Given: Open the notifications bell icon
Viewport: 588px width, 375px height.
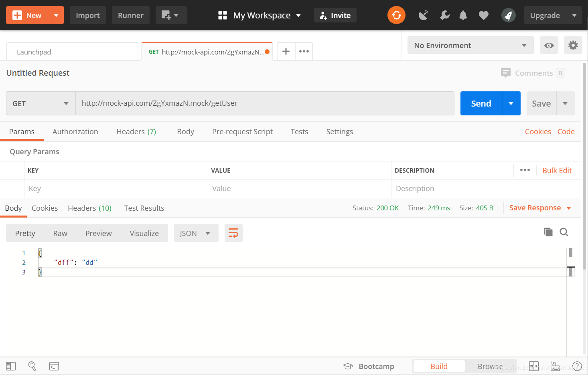Looking at the screenshot, I should tap(463, 15).
